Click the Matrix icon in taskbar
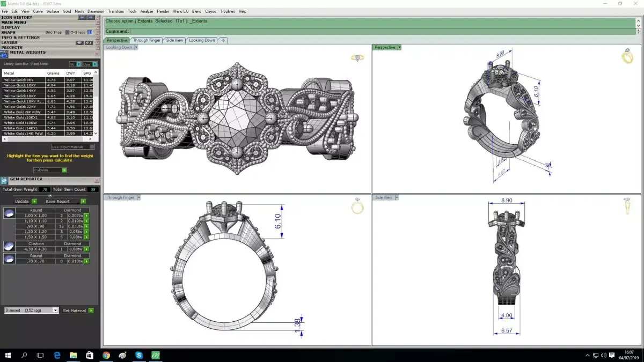 (x=156, y=355)
